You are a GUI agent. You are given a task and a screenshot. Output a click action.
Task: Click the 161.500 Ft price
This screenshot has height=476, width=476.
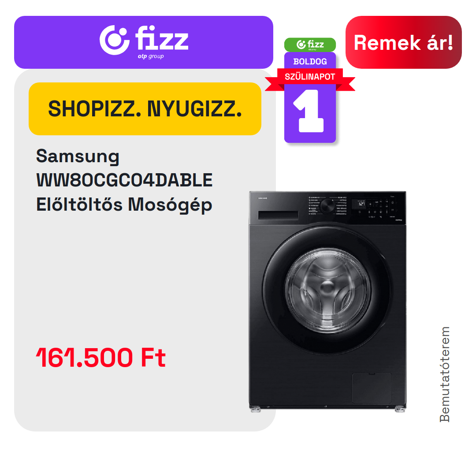click(101, 357)
